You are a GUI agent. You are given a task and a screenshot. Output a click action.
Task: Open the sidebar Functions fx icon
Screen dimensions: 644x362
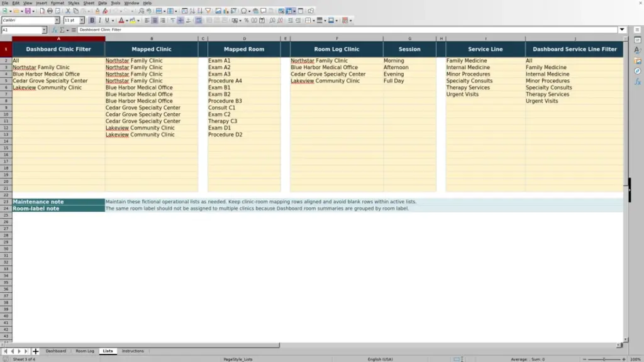[638, 82]
